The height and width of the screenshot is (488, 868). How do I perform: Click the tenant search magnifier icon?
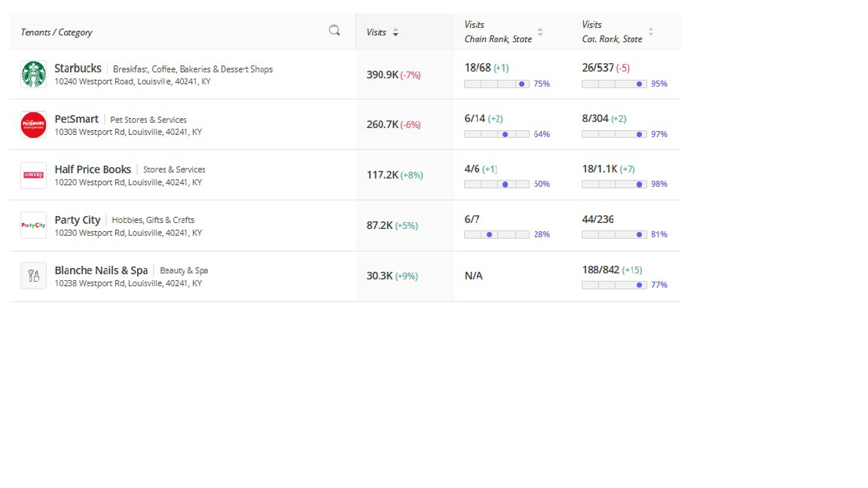pyautogui.click(x=334, y=31)
